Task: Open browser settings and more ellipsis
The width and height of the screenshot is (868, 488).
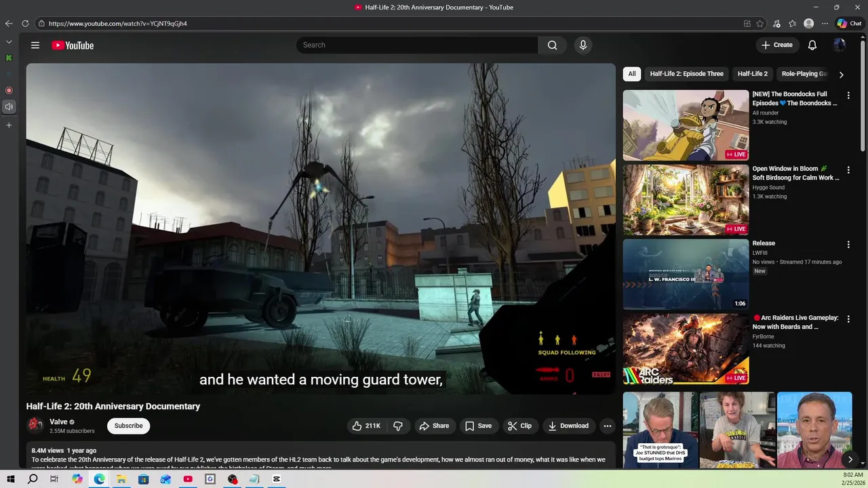Action: click(825, 23)
